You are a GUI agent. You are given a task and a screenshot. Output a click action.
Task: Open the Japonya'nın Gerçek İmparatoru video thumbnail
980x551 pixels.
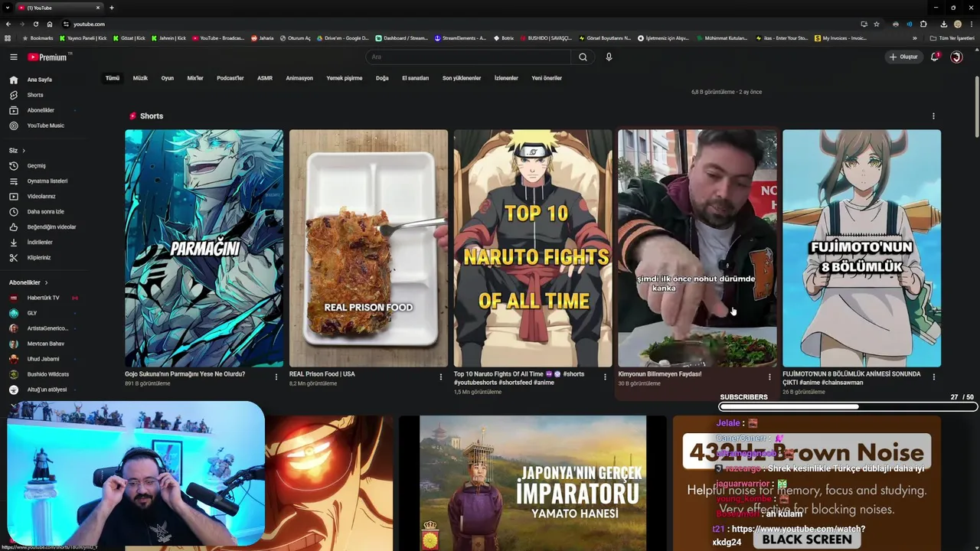[533, 483]
